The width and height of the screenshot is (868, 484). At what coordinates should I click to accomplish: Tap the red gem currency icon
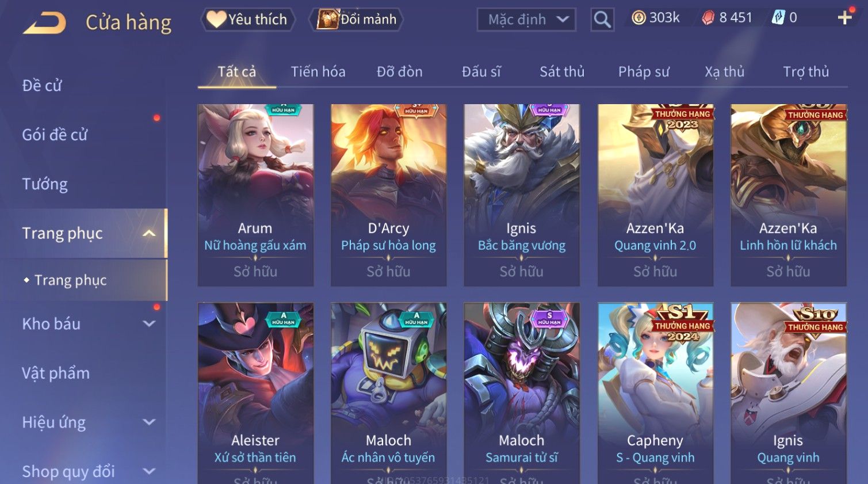708,18
